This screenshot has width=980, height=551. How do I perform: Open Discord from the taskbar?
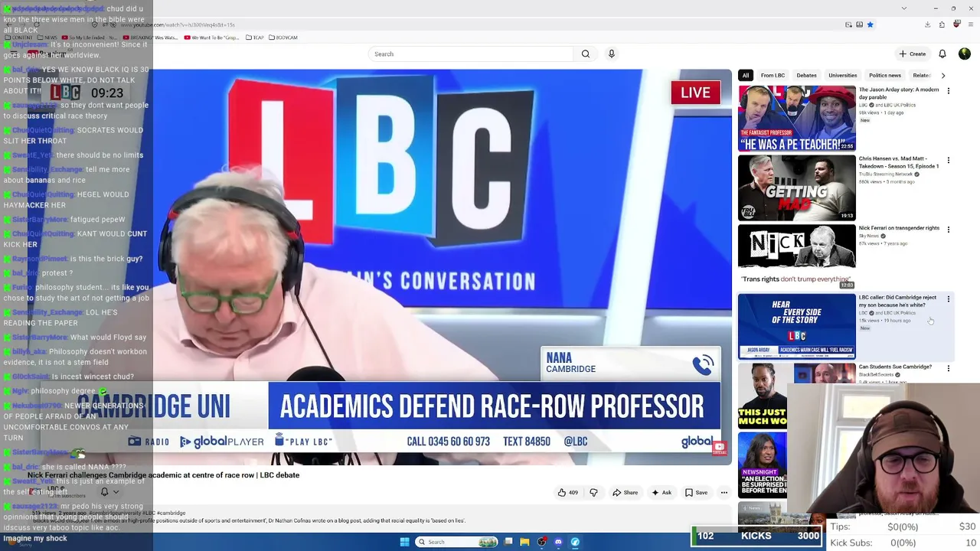click(x=558, y=542)
